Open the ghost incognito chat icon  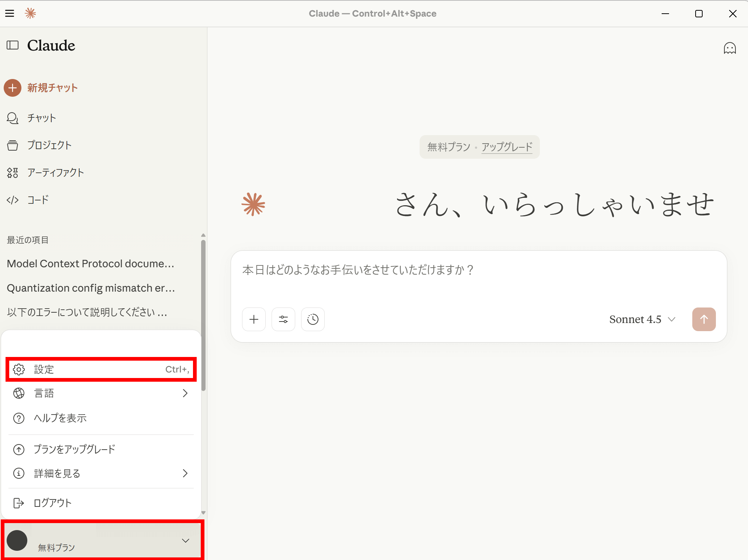[729, 48]
